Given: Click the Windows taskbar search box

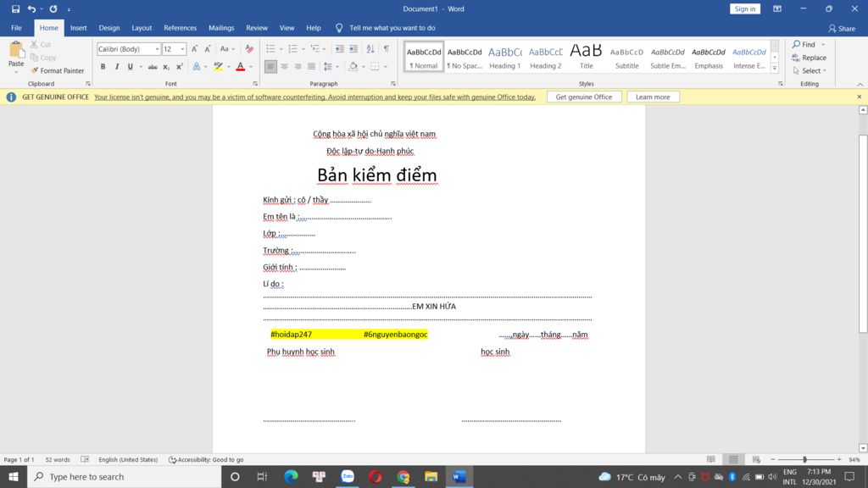Looking at the screenshot, I should coord(125,476).
